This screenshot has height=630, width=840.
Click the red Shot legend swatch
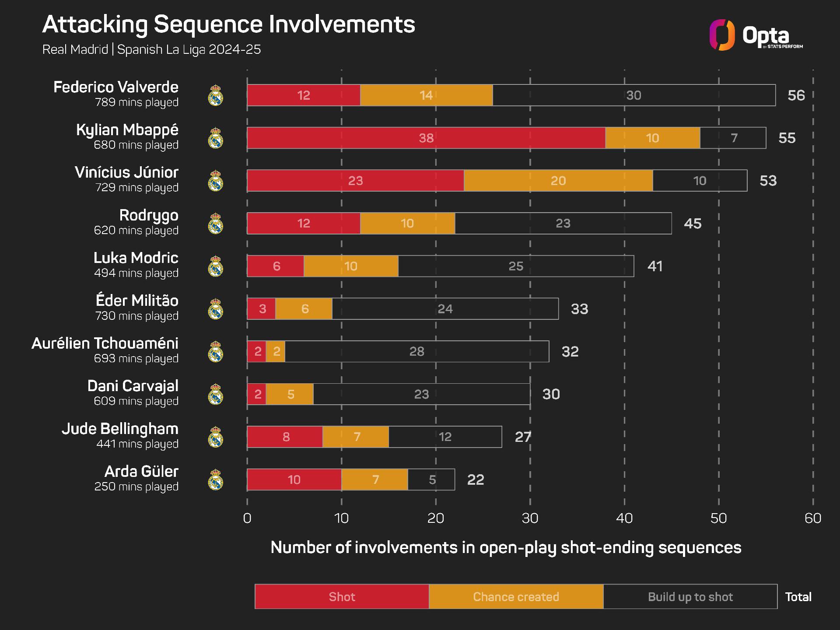pos(342,596)
